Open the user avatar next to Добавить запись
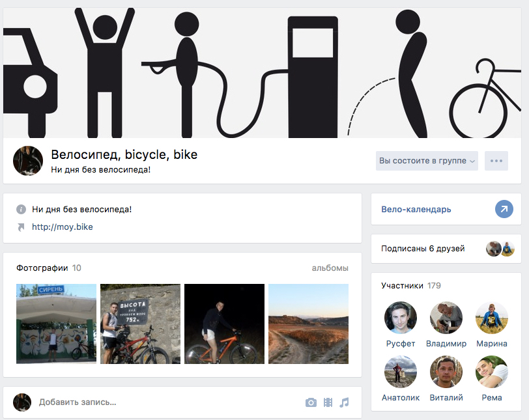The width and height of the screenshot is (529, 420). click(x=22, y=402)
